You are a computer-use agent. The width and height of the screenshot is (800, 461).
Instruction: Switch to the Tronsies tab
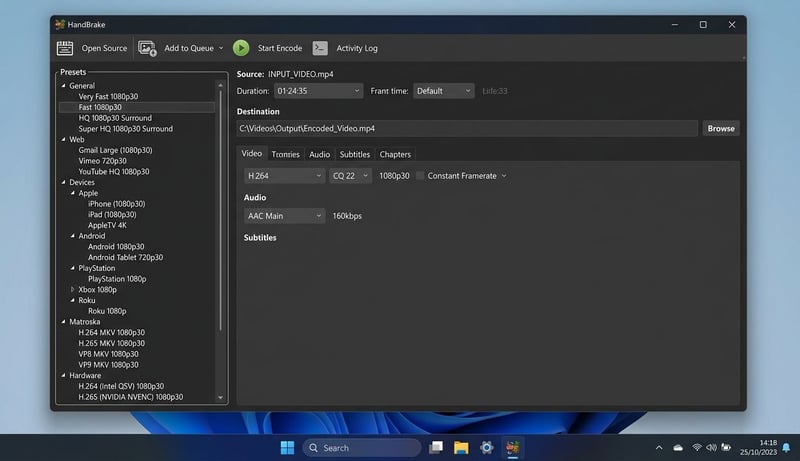(x=286, y=154)
